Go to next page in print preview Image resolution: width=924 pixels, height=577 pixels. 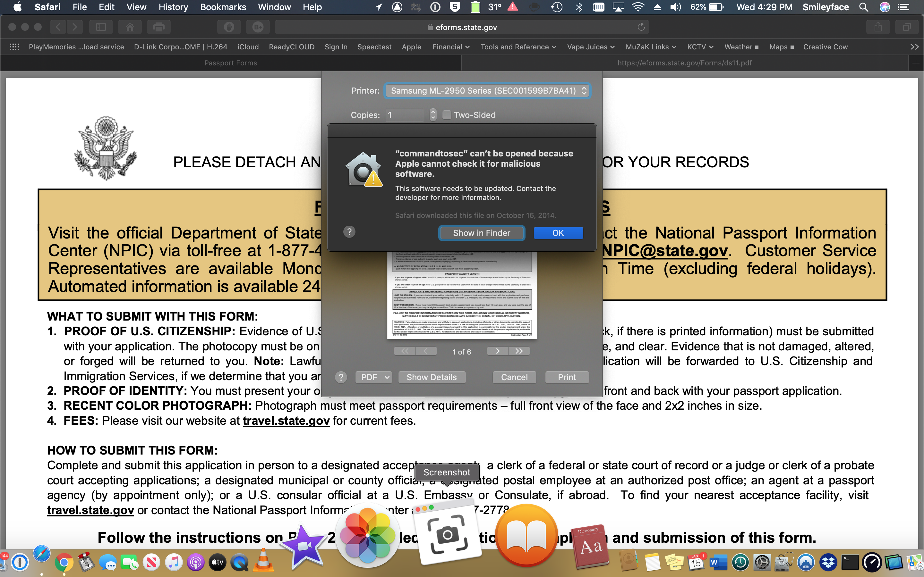click(498, 351)
